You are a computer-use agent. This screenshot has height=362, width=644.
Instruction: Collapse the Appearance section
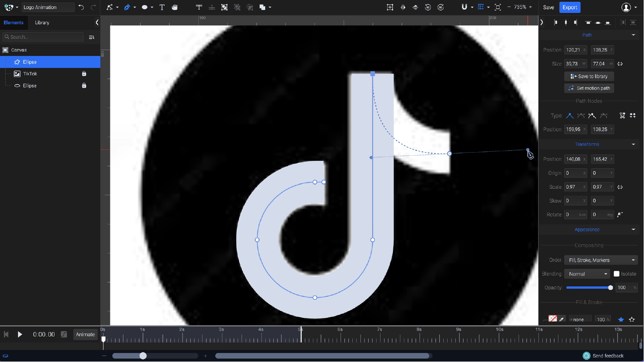click(x=633, y=229)
